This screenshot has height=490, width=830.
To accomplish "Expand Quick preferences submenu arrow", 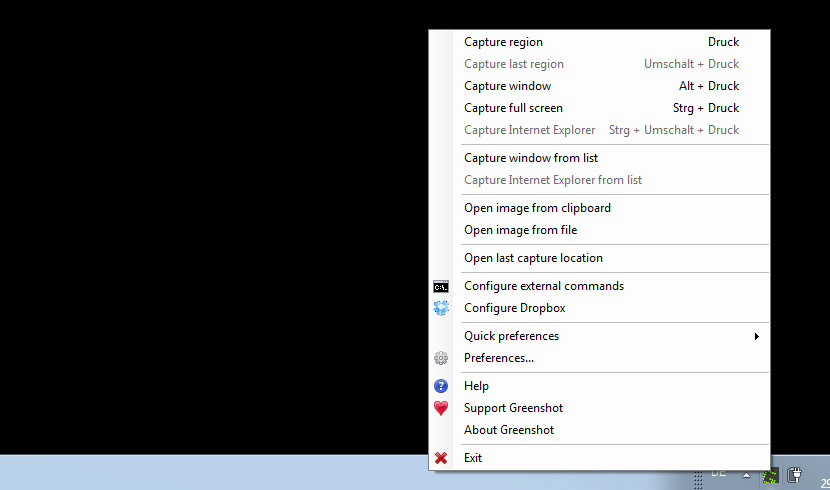I will tap(757, 337).
